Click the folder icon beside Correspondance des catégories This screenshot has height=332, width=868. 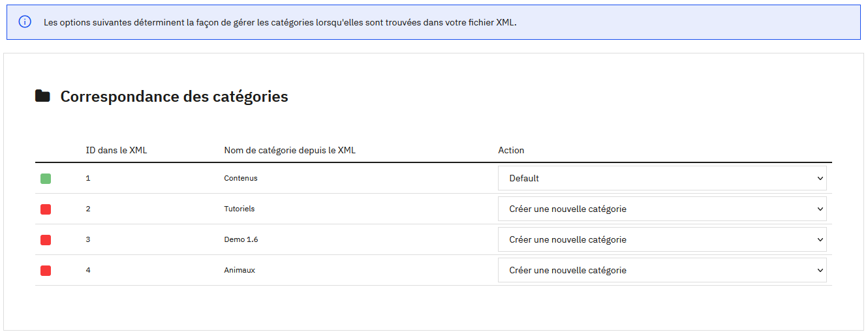click(42, 97)
